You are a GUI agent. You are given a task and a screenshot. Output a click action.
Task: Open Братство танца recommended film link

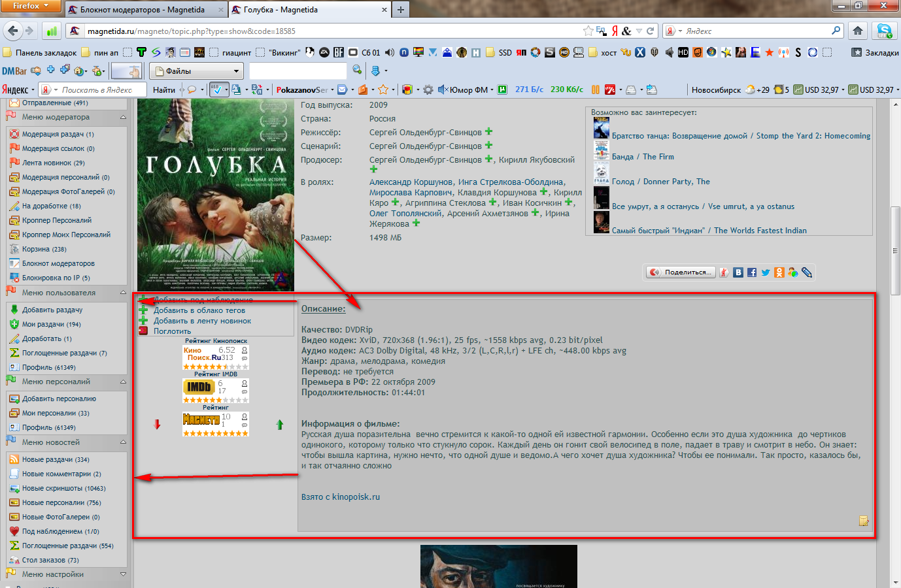click(741, 136)
